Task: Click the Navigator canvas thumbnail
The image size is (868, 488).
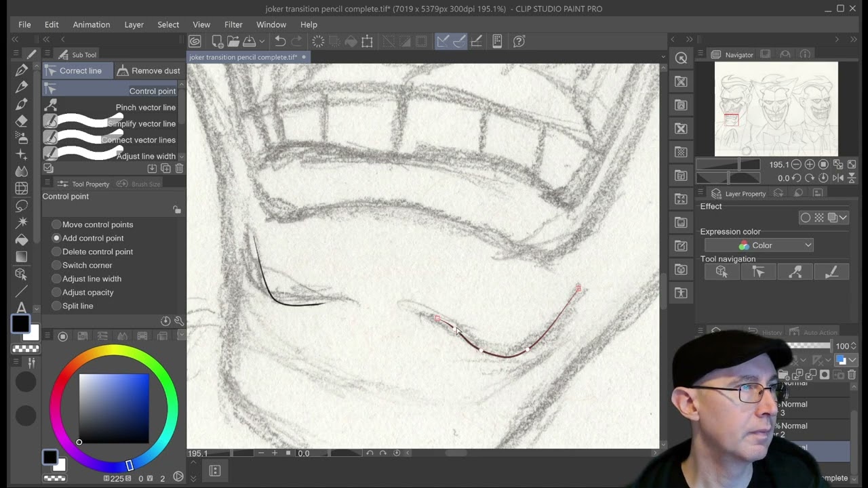Action: pos(776,109)
